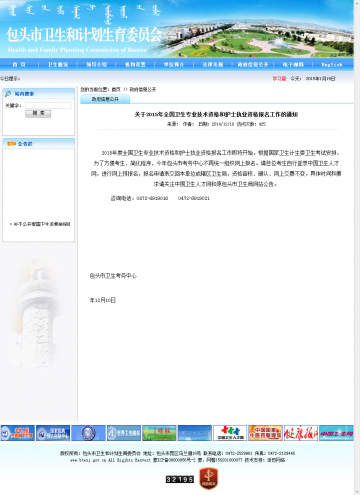Open the 健康报 red calligraphy banner
The width and height of the screenshot is (360, 495).
pos(301,433)
